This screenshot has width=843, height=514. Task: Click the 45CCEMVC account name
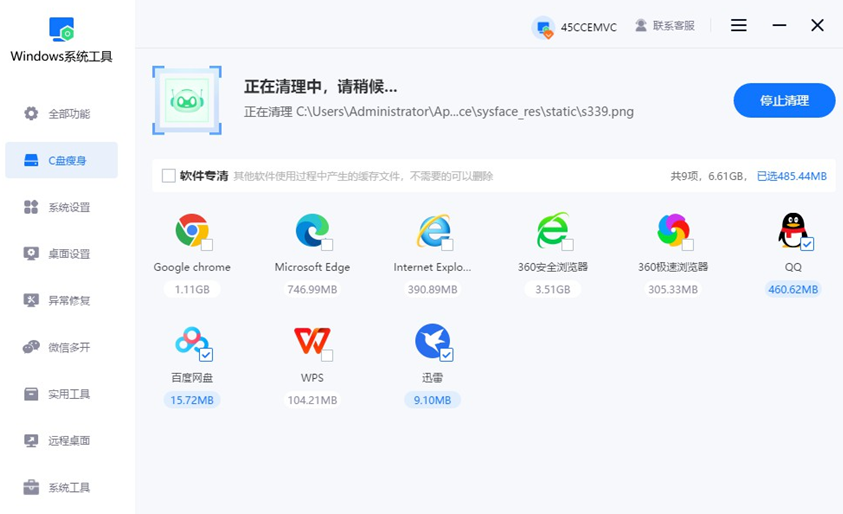tap(589, 27)
